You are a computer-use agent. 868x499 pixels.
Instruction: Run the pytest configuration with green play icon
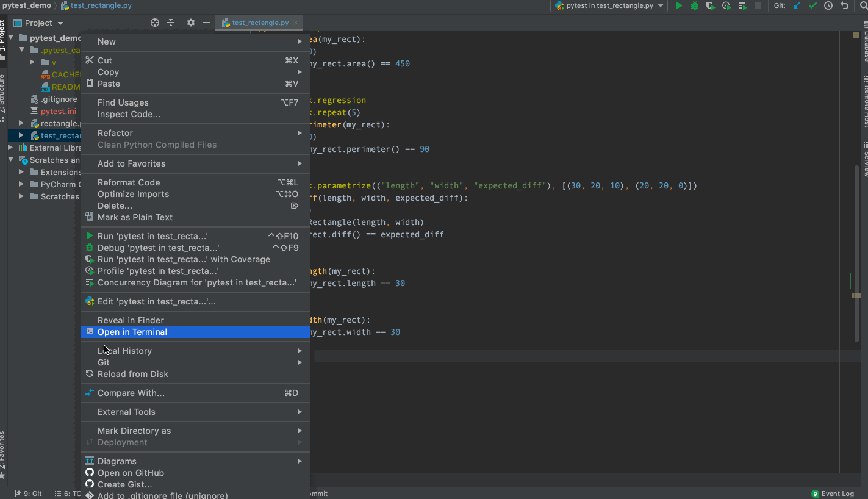click(x=679, y=5)
